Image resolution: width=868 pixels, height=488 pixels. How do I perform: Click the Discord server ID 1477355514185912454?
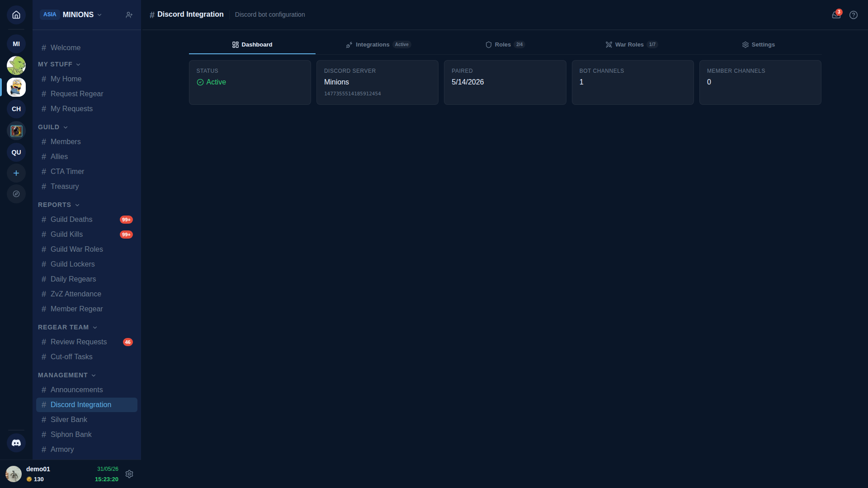(x=352, y=94)
